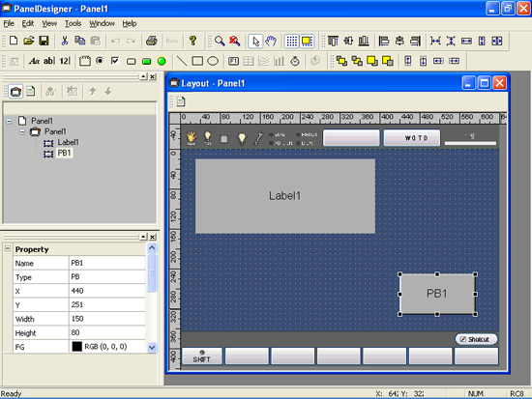This screenshot has width=532, height=399.
Task: Collapse the top-level Panel1 tree node
Action: (x=9, y=121)
